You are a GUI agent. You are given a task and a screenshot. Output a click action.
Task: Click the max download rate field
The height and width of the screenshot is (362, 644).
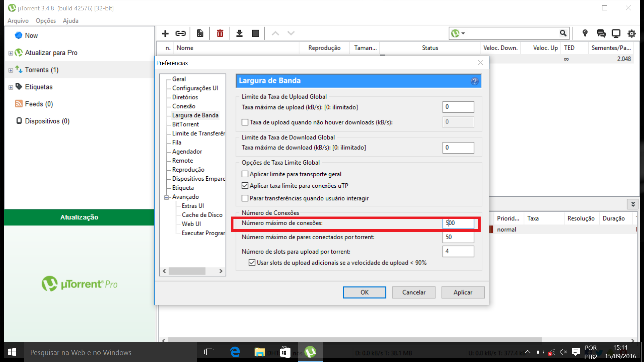[x=458, y=147]
